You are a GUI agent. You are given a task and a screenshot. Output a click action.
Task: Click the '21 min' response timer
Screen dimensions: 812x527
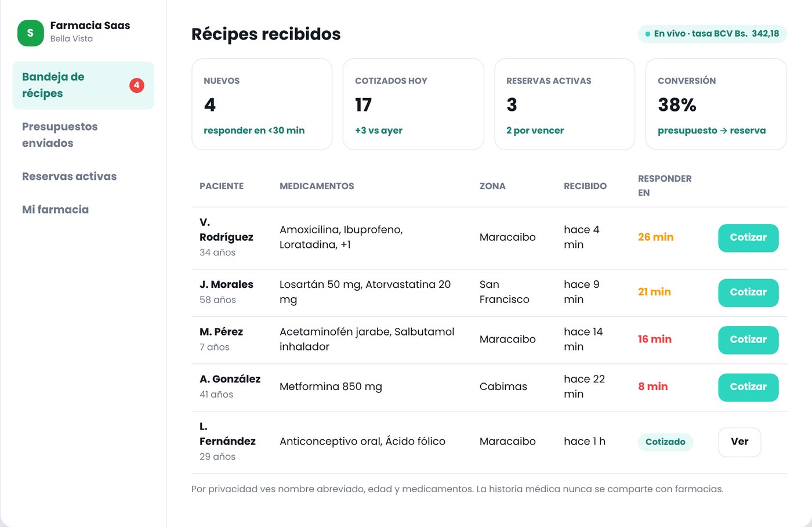(x=654, y=292)
